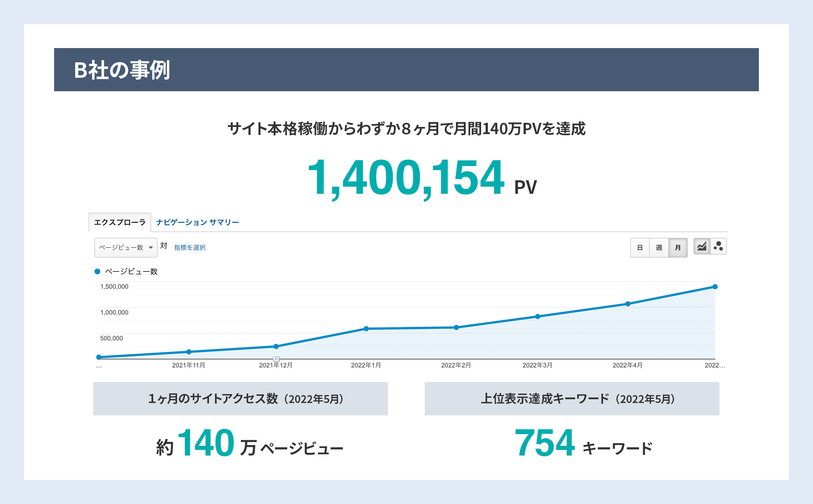Viewport: 813px width, 504px height.
Task: Click the 上位表示達成キーワード heading
Action: (x=578, y=398)
